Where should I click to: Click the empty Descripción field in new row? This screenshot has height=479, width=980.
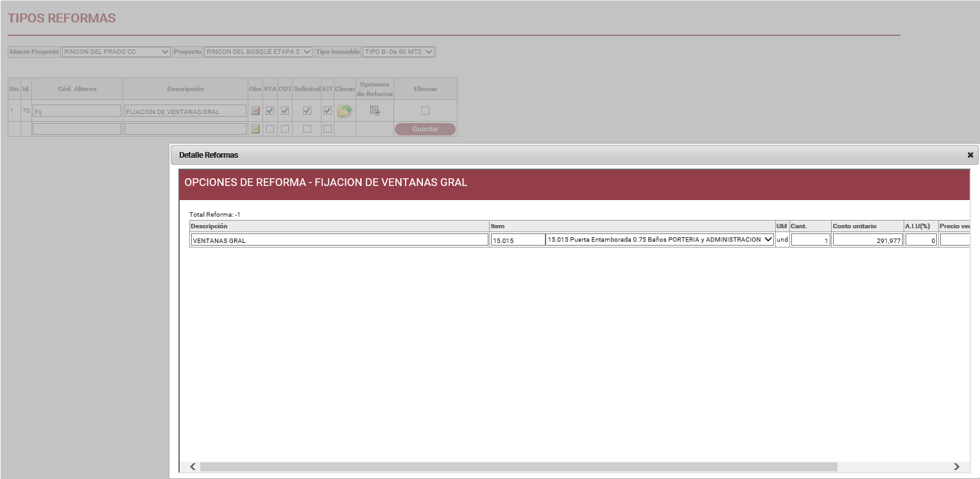click(185, 129)
